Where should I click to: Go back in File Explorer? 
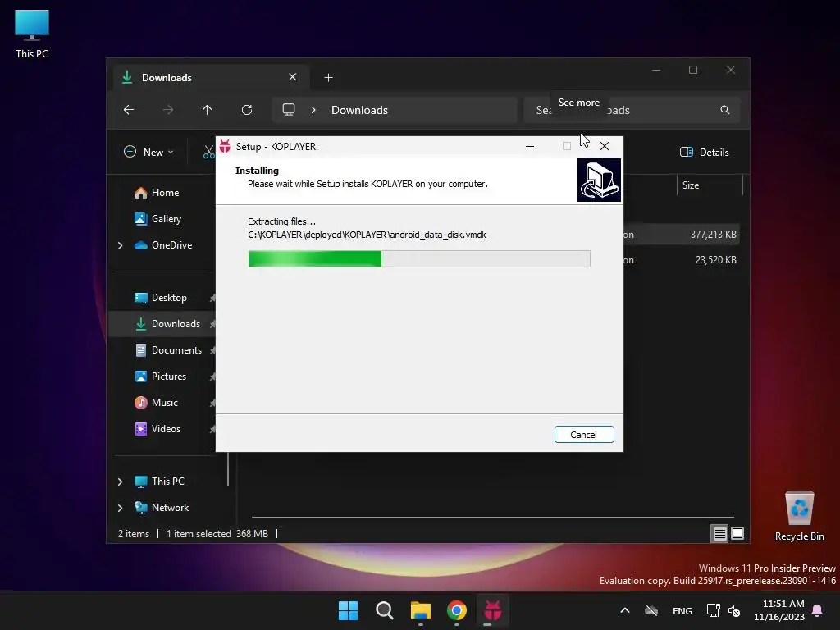129,110
